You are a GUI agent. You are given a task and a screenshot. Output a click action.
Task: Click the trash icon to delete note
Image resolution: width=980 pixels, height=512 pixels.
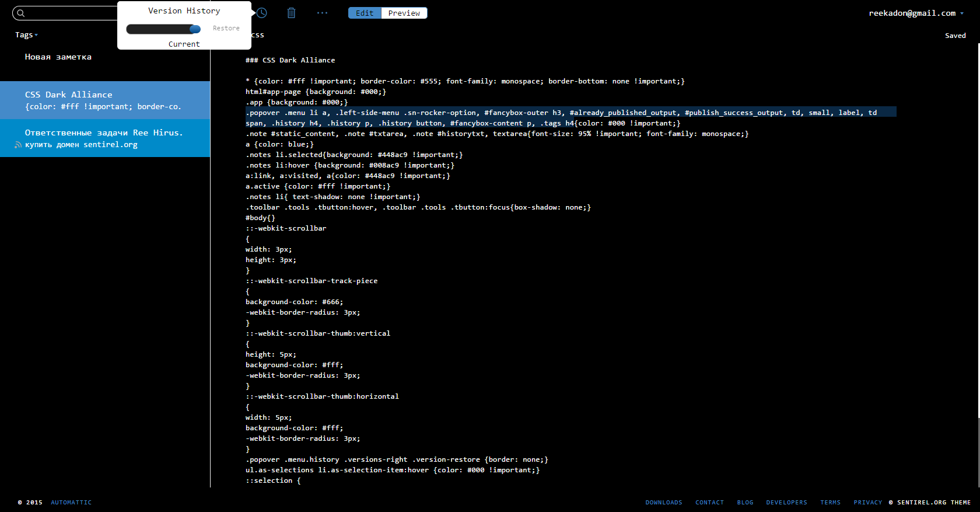click(x=291, y=13)
